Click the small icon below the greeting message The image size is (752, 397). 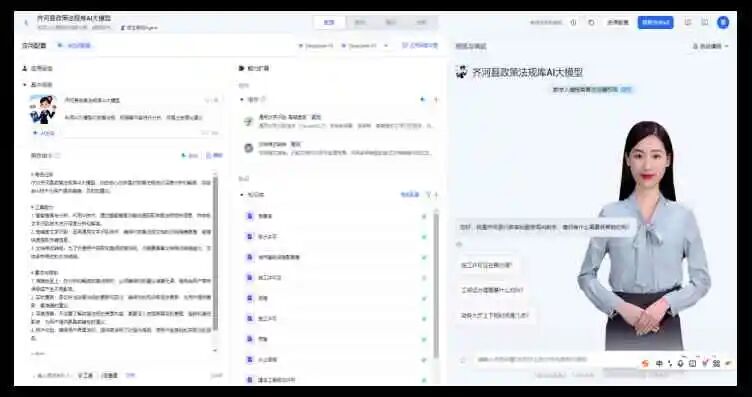(x=459, y=245)
